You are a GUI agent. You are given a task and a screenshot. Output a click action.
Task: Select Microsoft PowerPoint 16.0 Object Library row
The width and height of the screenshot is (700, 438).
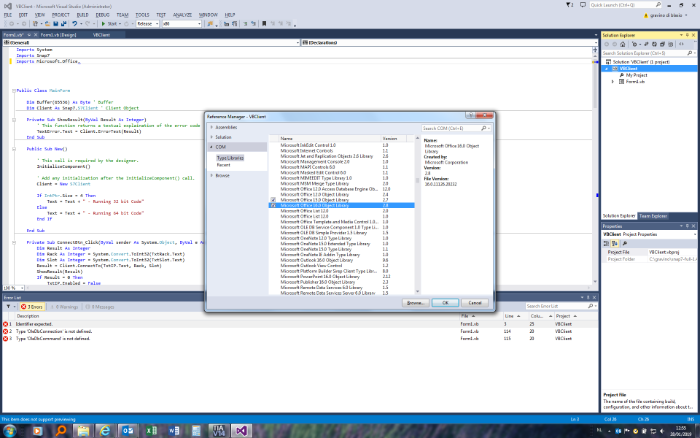click(x=342, y=277)
